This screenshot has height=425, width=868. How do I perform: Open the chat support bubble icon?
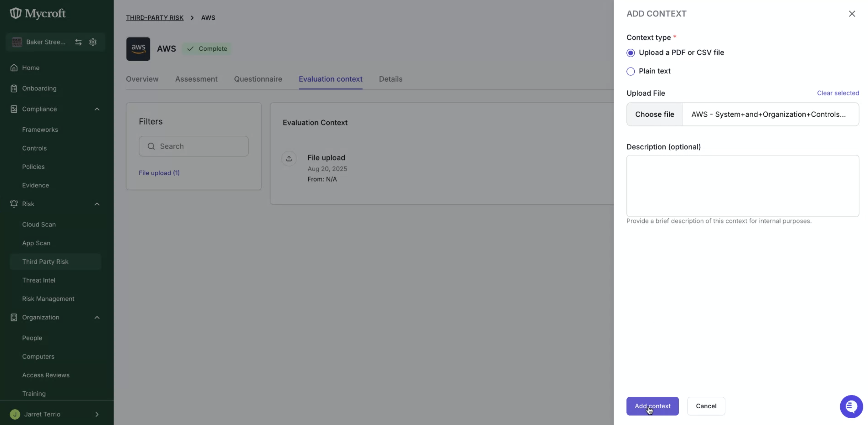851,407
